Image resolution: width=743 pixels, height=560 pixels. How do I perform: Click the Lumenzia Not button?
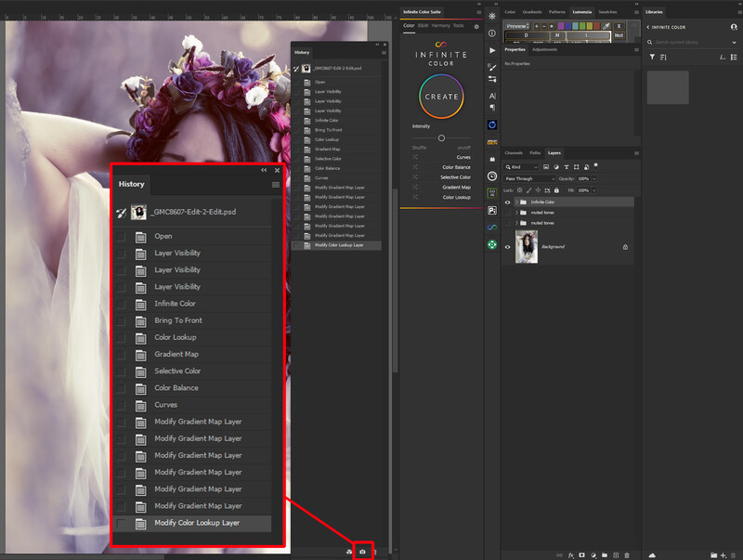(x=619, y=35)
